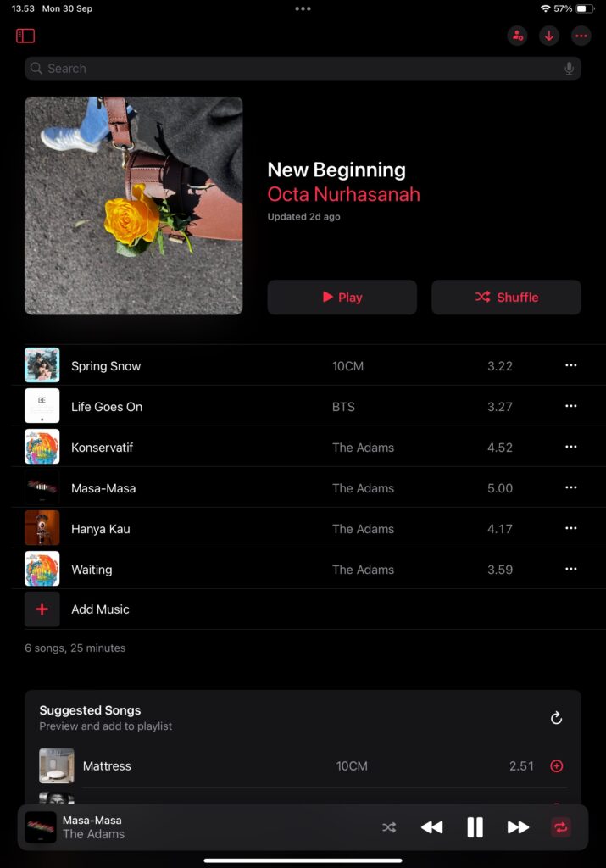Tap the mini player album artwork

tap(41, 827)
